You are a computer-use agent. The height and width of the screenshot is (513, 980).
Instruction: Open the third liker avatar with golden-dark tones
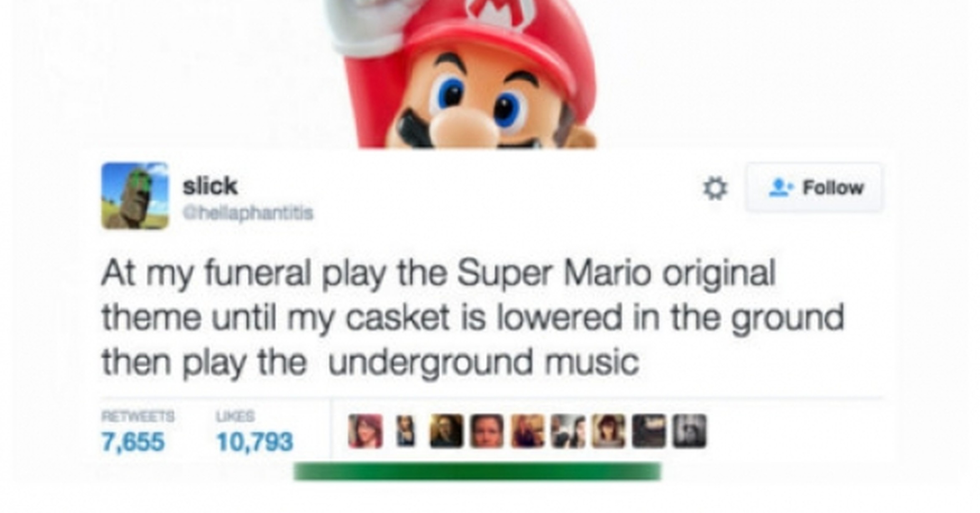coord(446,431)
